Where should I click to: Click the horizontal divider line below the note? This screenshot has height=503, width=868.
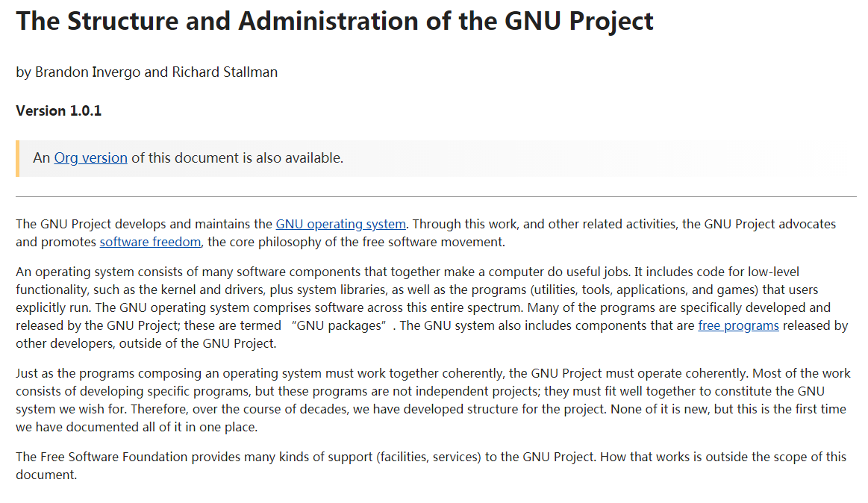coord(436,197)
